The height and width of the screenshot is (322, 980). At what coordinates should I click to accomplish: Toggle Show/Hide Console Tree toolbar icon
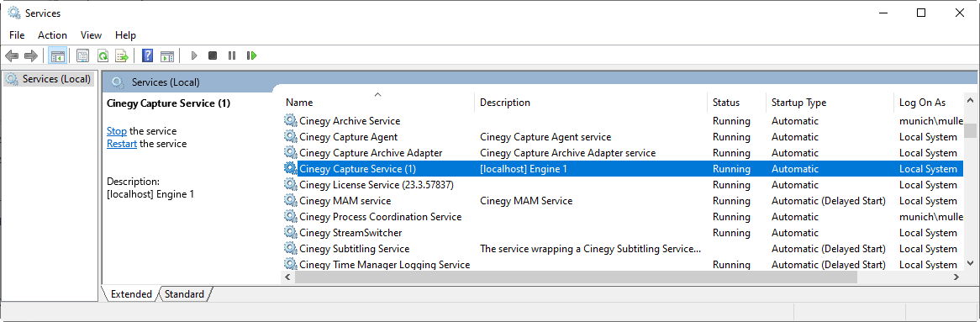(57, 55)
